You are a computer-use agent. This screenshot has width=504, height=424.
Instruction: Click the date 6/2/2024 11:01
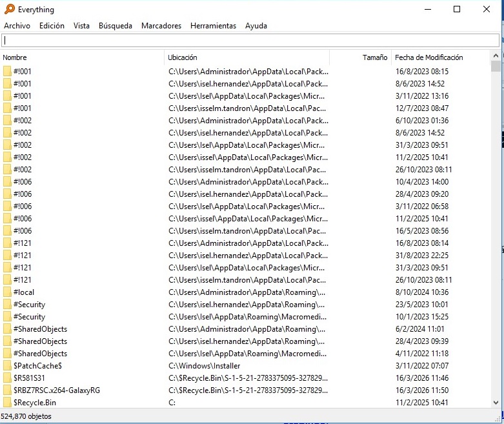(420, 329)
